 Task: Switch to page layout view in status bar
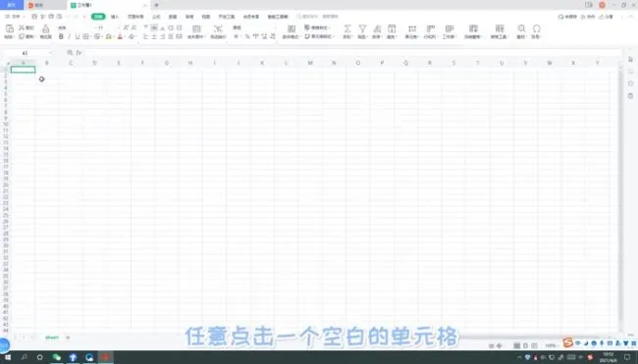point(525,345)
